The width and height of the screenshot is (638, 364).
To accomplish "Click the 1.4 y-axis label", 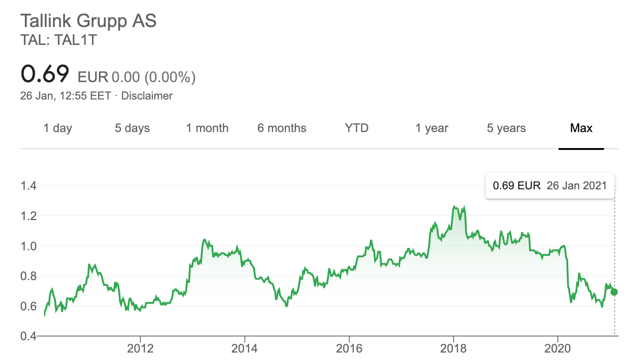I will tap(28, 186).
